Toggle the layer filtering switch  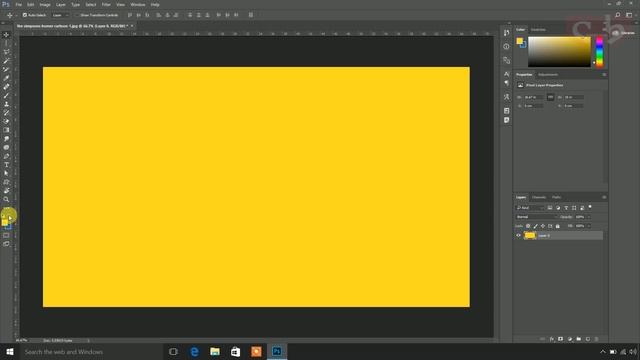click(590, 207)
